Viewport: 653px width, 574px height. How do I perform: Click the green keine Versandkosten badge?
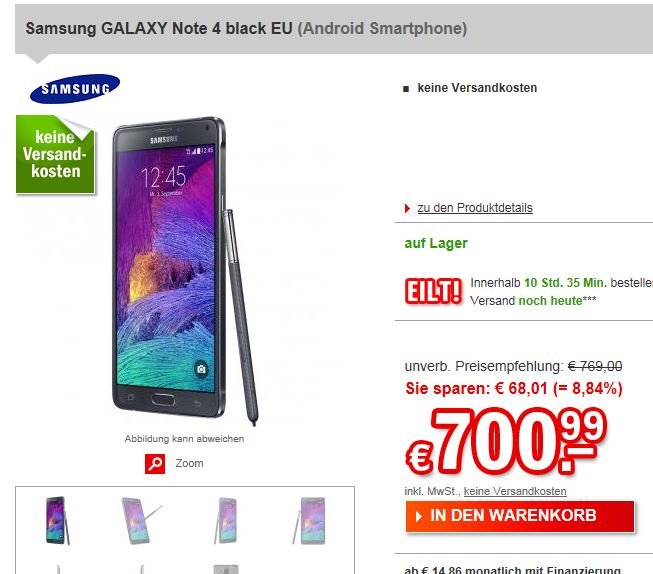(55, 155)
